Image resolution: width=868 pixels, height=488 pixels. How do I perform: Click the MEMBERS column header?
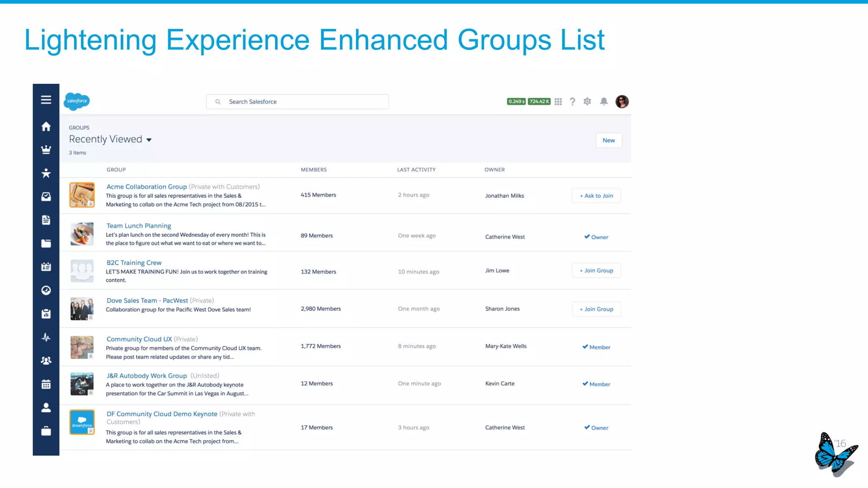click(314, 169)
